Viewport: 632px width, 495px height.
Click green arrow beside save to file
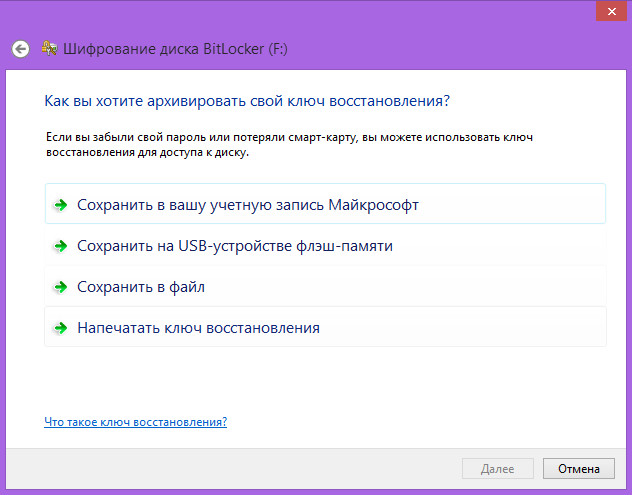click(x=61, y=287)
